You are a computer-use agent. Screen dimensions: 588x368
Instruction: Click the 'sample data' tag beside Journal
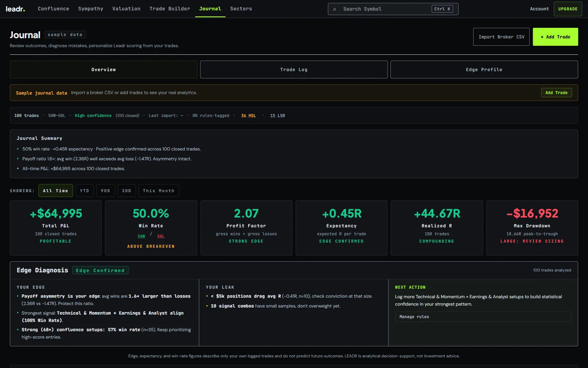[x=65, y=35]
